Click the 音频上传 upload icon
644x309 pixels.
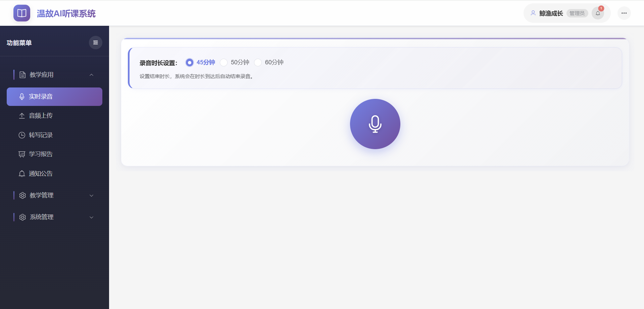tap(22, 115)
